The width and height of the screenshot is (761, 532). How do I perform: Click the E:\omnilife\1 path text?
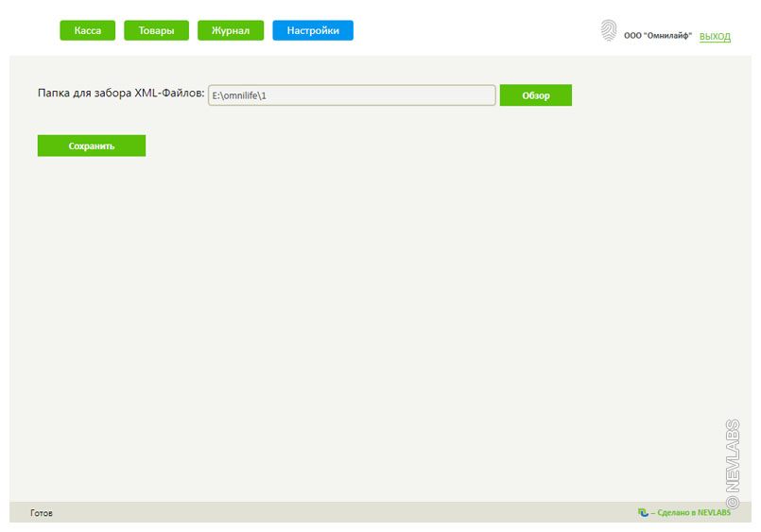pyautogui.click(x=239, y=95)
